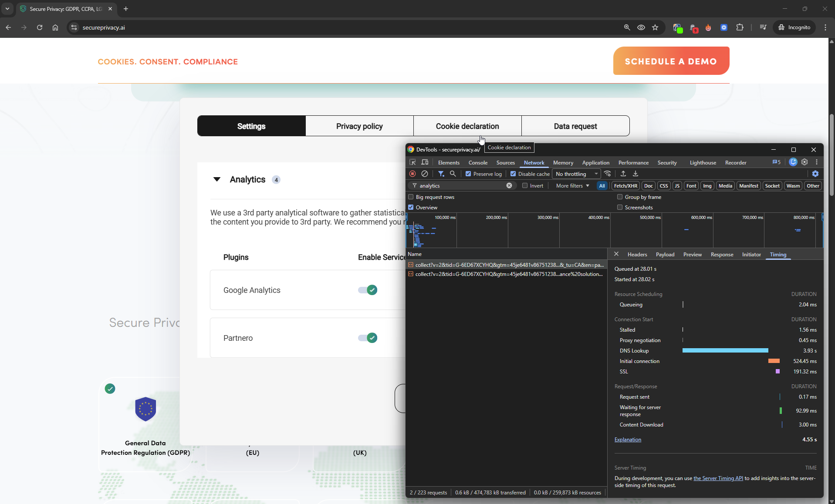Screen dimensions: 835x504
Task: Check the Big request rows option
Action: point(411,197)
